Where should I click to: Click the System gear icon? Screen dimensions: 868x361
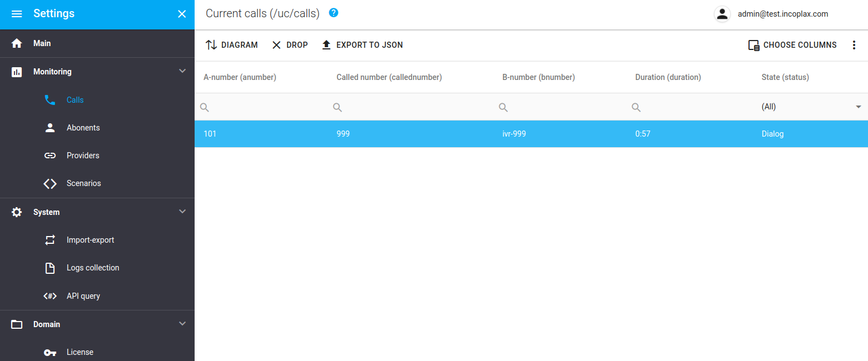coord(17,212)
